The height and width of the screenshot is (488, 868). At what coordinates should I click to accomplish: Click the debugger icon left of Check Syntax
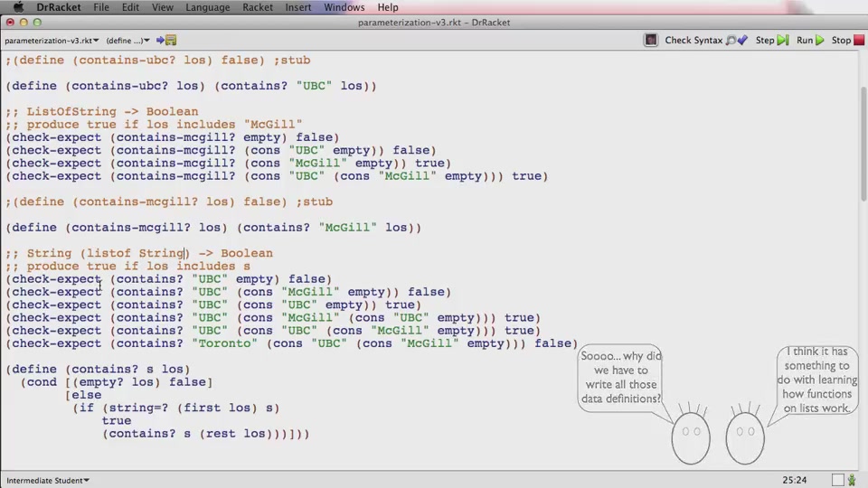[651, 40]
